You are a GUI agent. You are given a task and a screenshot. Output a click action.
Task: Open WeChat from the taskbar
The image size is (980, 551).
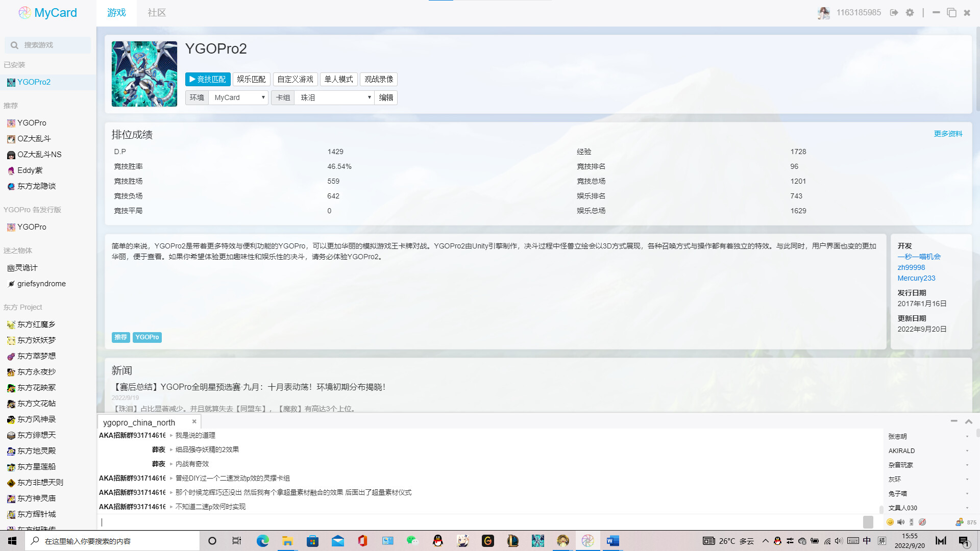[x=412, y=541]
